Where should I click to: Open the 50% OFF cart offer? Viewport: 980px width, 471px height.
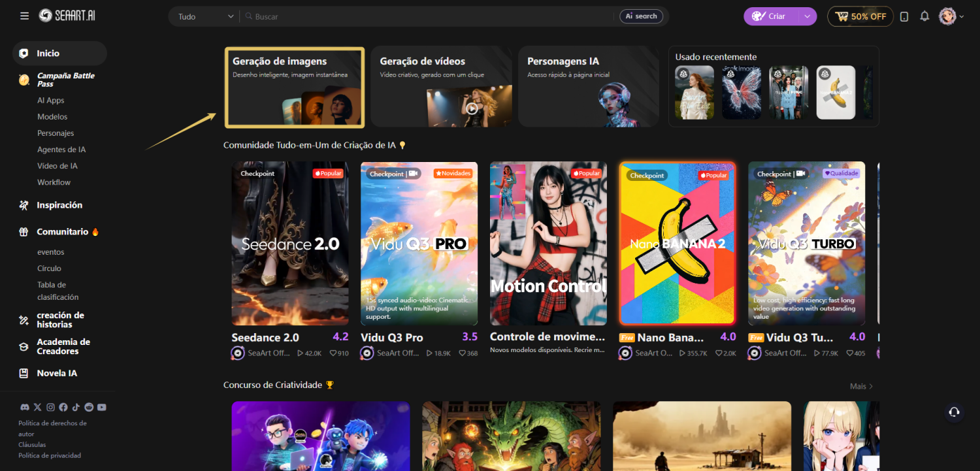tap(860, 16)
